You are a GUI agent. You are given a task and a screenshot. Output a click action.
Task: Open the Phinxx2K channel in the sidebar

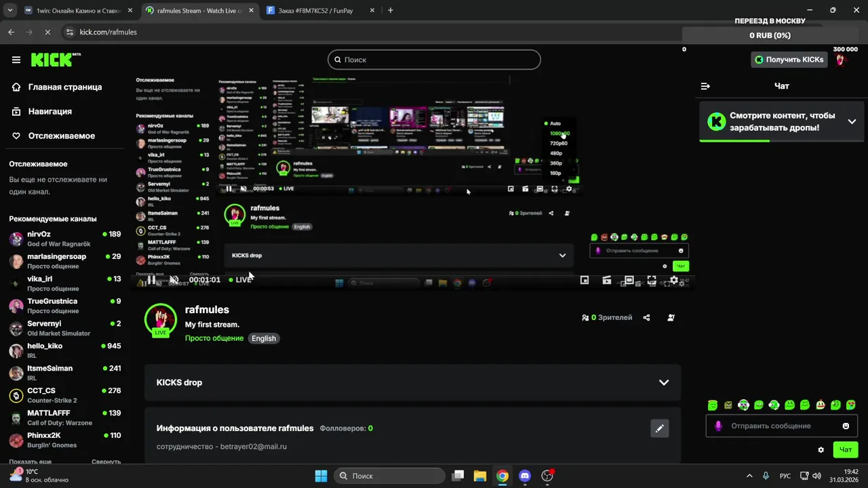(x=64, y=440)
